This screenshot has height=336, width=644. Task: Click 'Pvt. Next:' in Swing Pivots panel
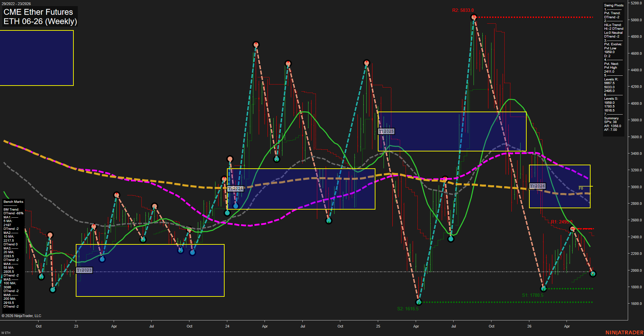point(611,64)
